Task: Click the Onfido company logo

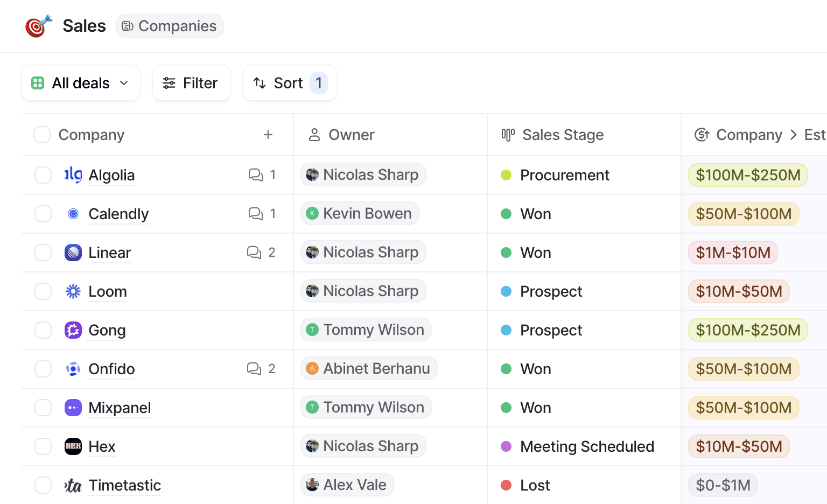Action: [x=73, y=369]
